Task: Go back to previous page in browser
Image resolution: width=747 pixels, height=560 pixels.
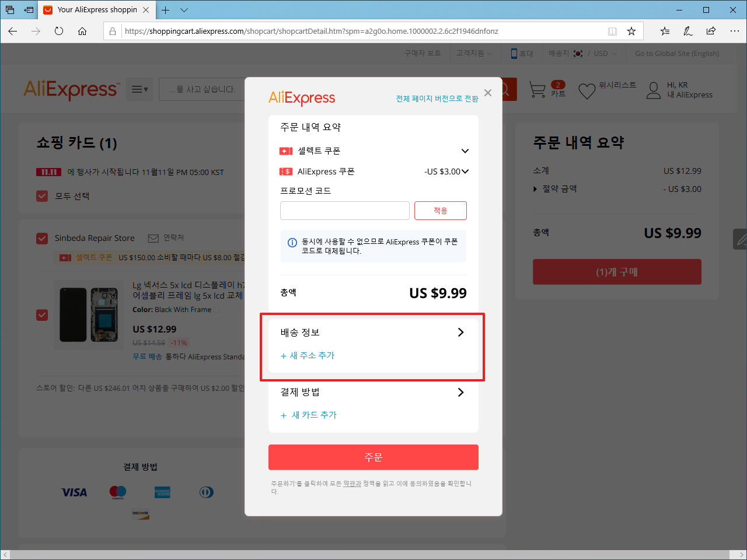Action: pyautogui.click(x=13, y=31)
